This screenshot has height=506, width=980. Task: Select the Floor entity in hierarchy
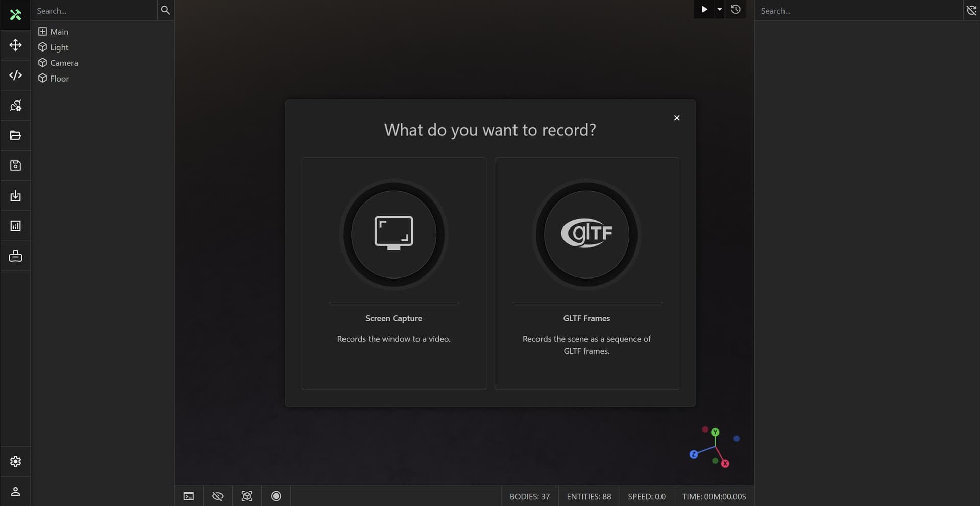coord(59,79)
